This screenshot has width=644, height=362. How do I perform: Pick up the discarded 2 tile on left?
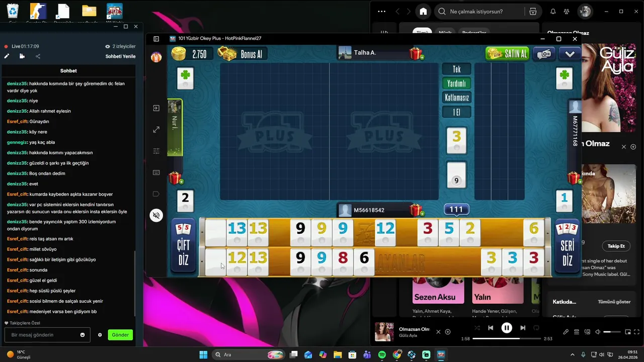[x=185, y=200]
